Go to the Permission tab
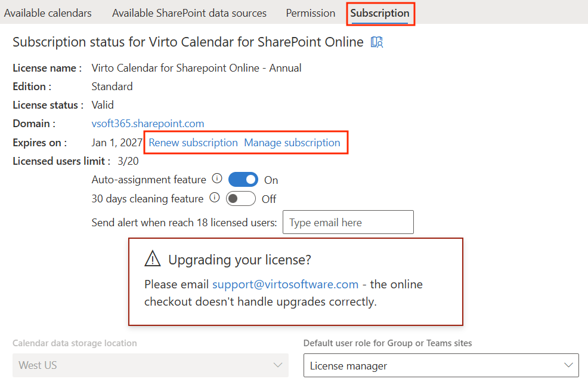Image resolution: width=588 pixels, height=388 pixels. click(x=310, y=13)
